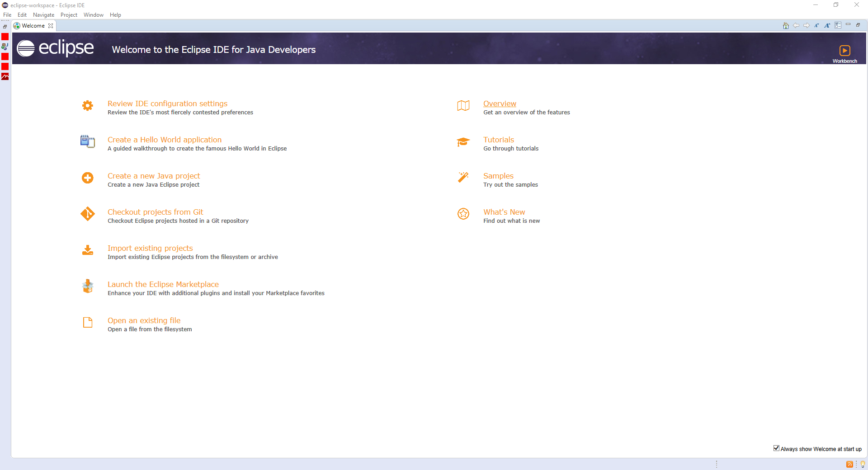Click the restore icon atop left trim
This screenshot has height=470, width=868.
point(5,27)
